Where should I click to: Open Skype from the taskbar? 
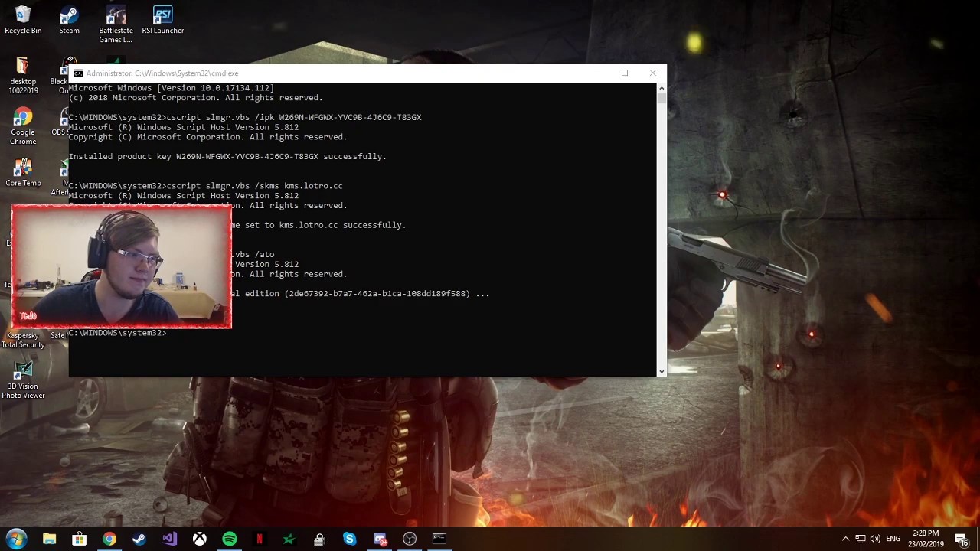349,540
